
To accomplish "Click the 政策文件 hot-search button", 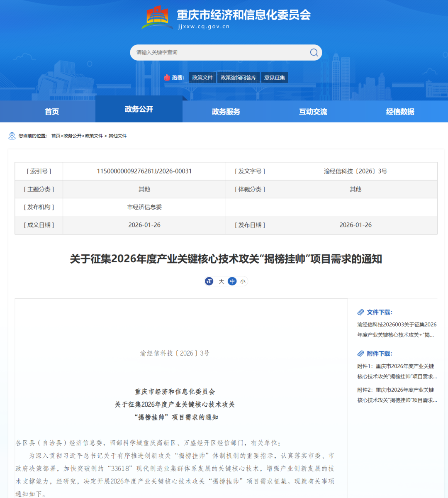I will click(x=202, y=78).
